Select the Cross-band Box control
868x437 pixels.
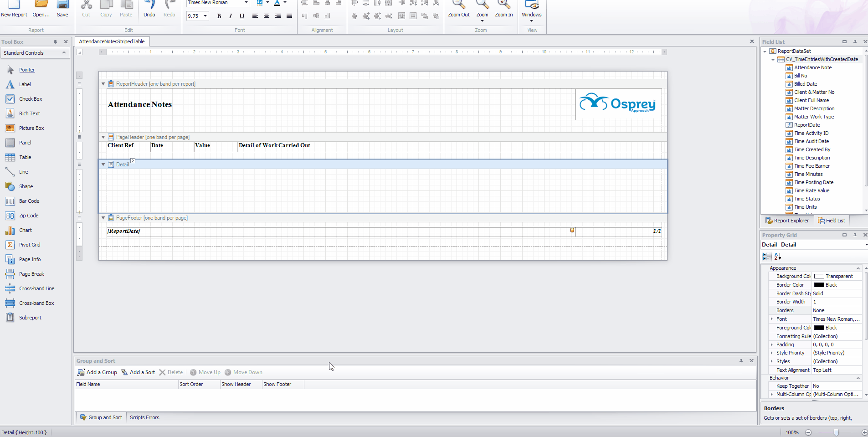(36, 303)
